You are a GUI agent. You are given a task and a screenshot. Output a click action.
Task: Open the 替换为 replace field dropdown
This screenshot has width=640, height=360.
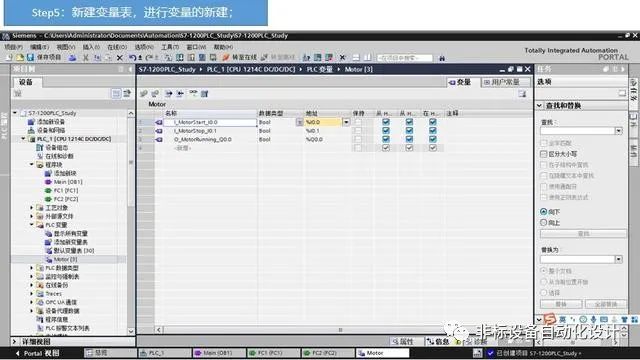pos(618,259)
